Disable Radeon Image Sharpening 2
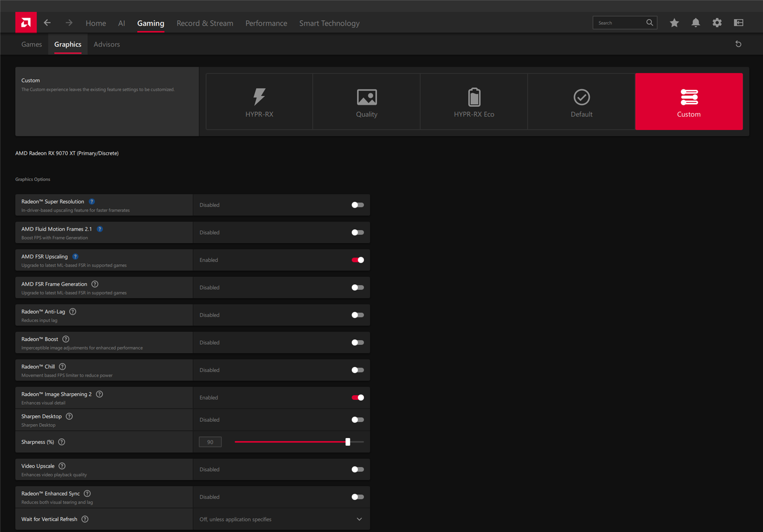 pos(358,397)
